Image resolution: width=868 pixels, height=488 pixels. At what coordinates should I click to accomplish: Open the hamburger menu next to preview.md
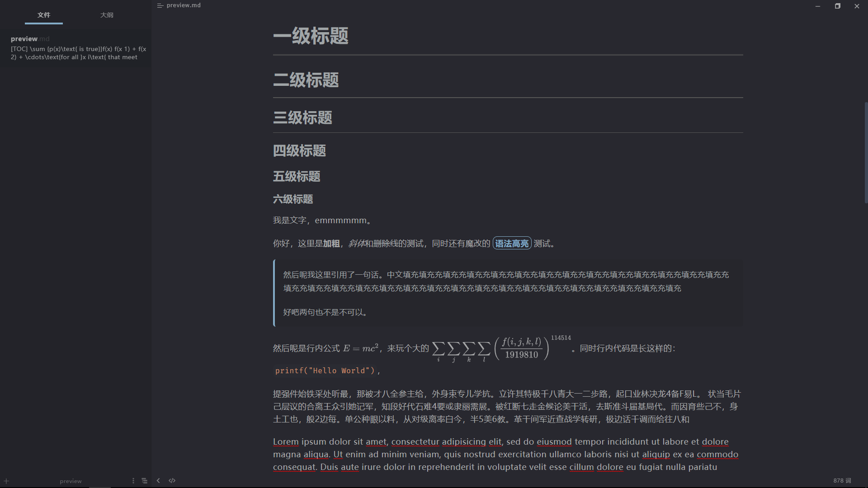160,5
